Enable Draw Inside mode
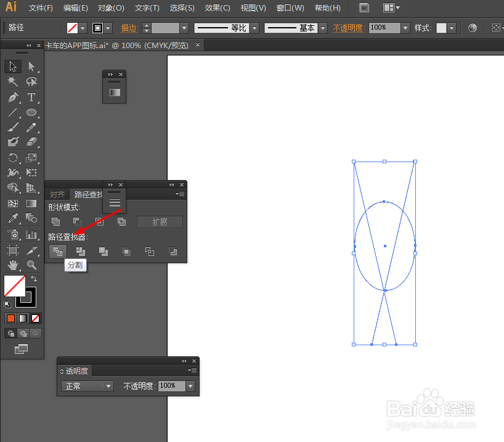 (x=35, y=334)
